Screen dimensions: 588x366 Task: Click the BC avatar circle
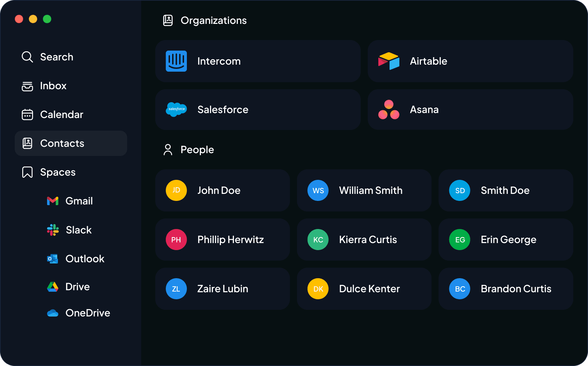click(x=460, y=289)
